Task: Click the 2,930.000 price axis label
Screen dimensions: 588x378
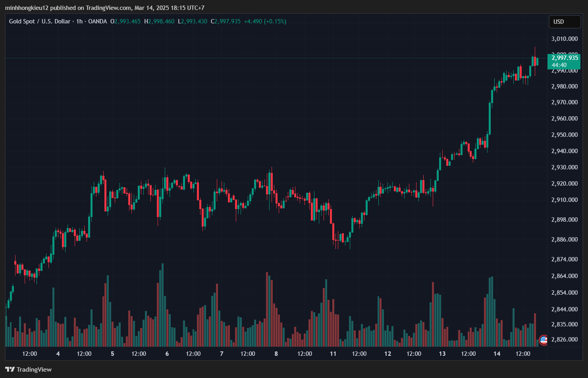Action: click(564, 167)
